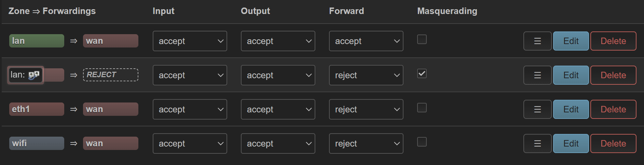Click the drag handle icon for eth1 row
644x165 pixels.
pos(537,109)
